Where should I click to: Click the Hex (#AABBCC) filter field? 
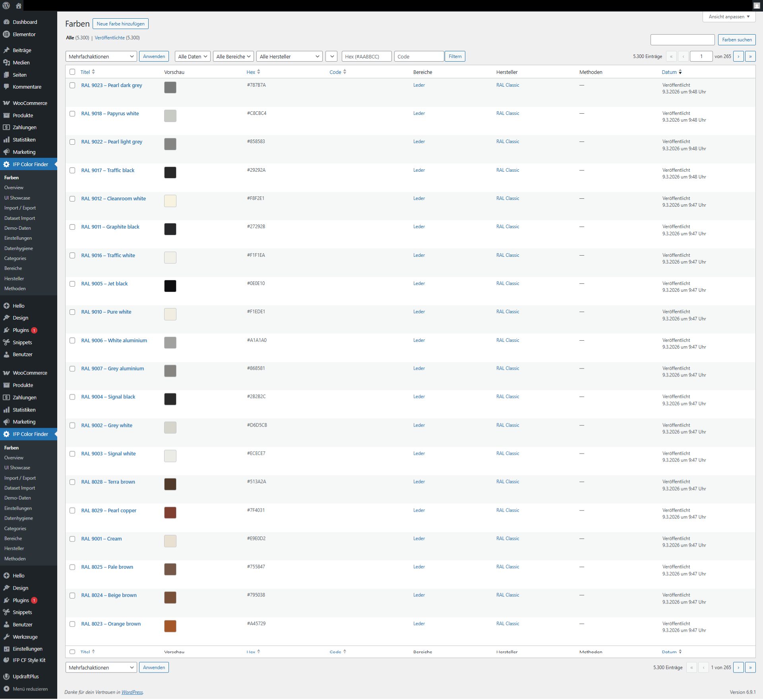(x=366, y=56)
